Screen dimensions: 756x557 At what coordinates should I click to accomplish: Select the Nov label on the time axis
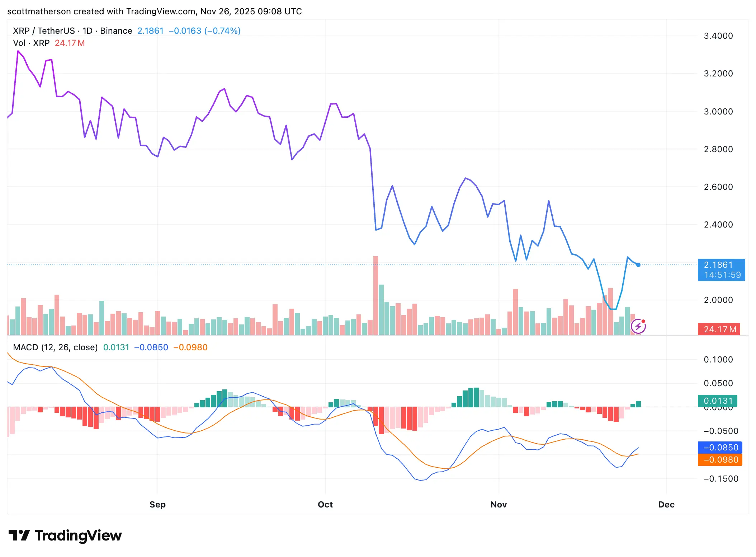click(498, 504)
